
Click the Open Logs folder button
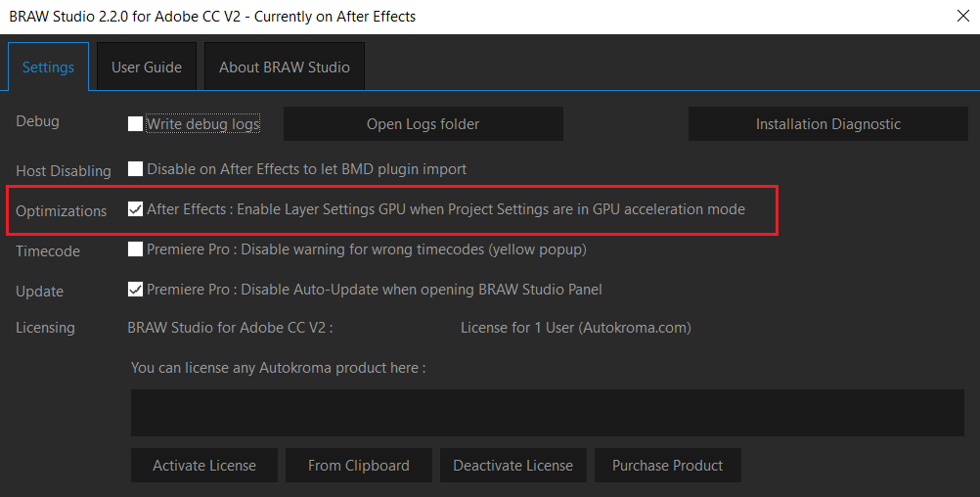[423, 124]
